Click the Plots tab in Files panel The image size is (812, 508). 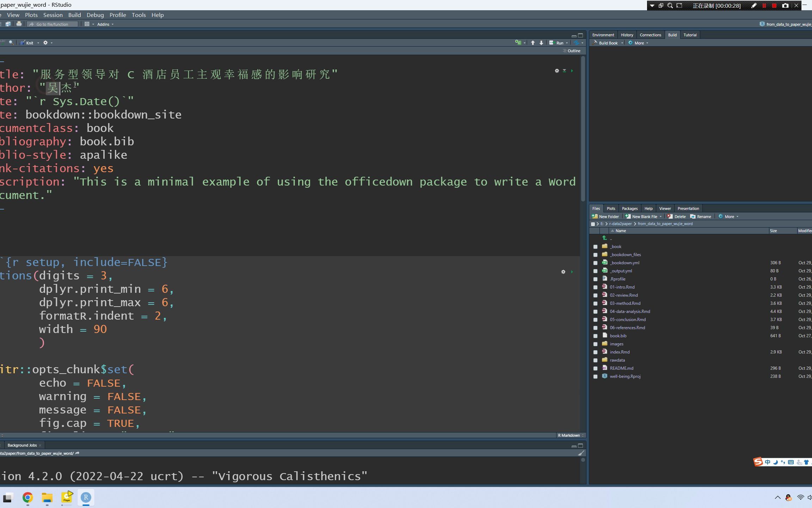(x=611, y=208)
